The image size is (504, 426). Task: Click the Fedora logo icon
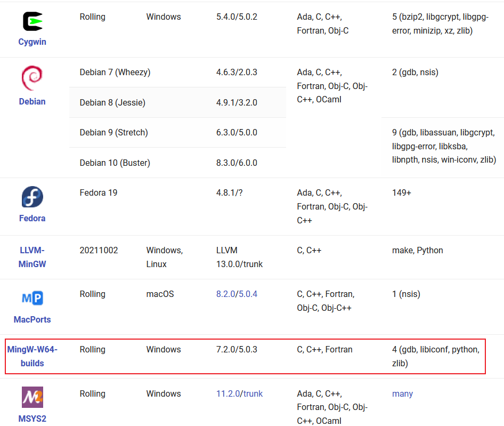point(32,197)
